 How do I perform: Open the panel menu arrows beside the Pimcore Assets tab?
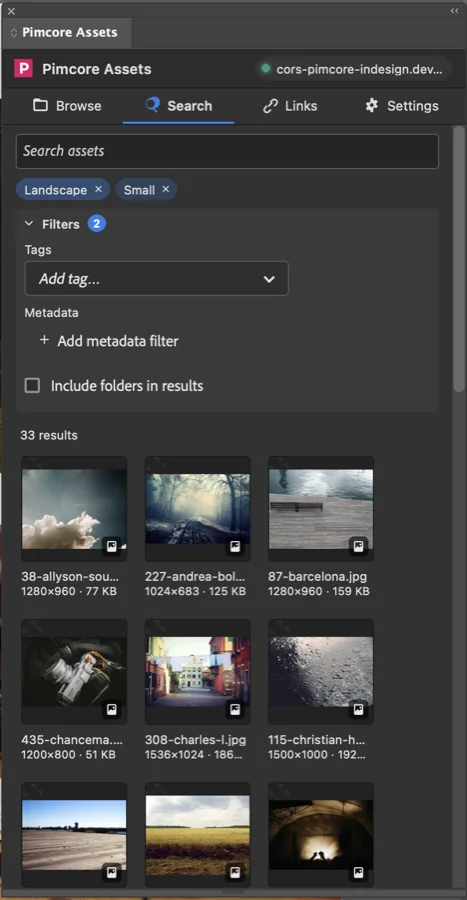[14, 33]
